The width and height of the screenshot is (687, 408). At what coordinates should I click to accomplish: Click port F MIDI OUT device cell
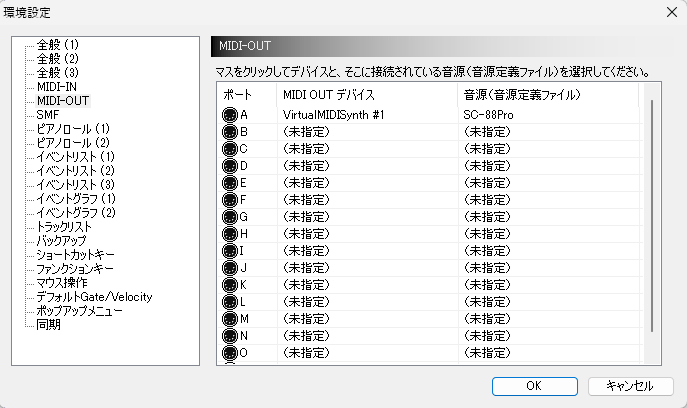[x=367, y=200]
